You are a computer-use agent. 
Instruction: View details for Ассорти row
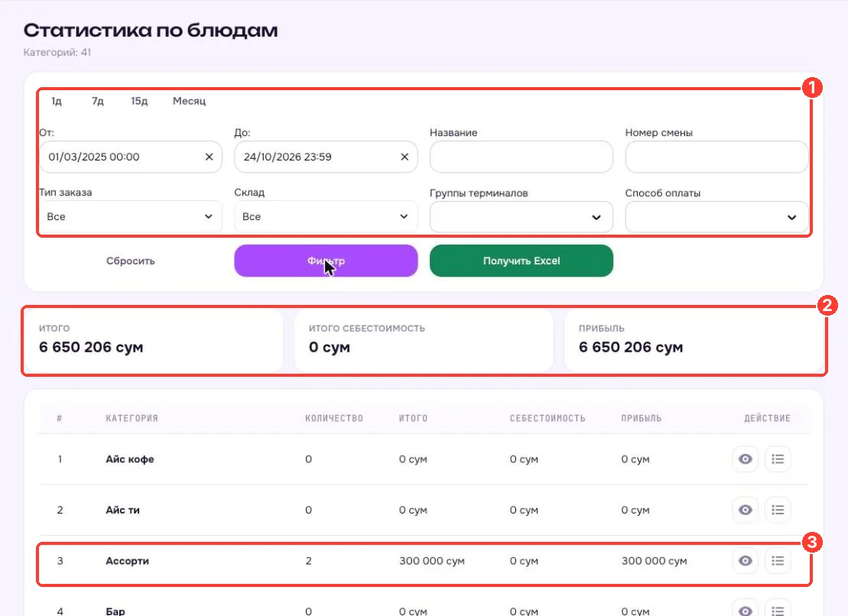[746, 560]
